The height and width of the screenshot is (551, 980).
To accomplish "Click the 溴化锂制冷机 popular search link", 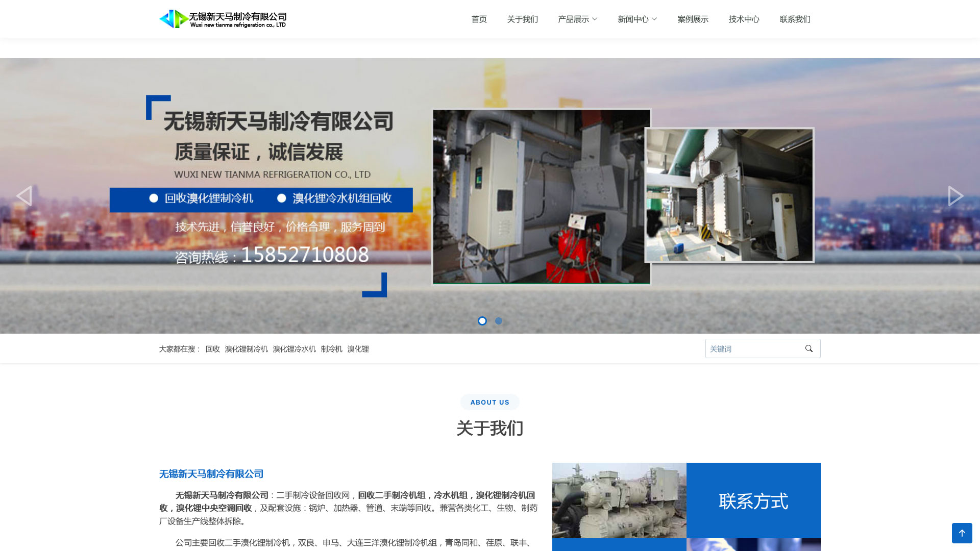I will coord(246,349).
